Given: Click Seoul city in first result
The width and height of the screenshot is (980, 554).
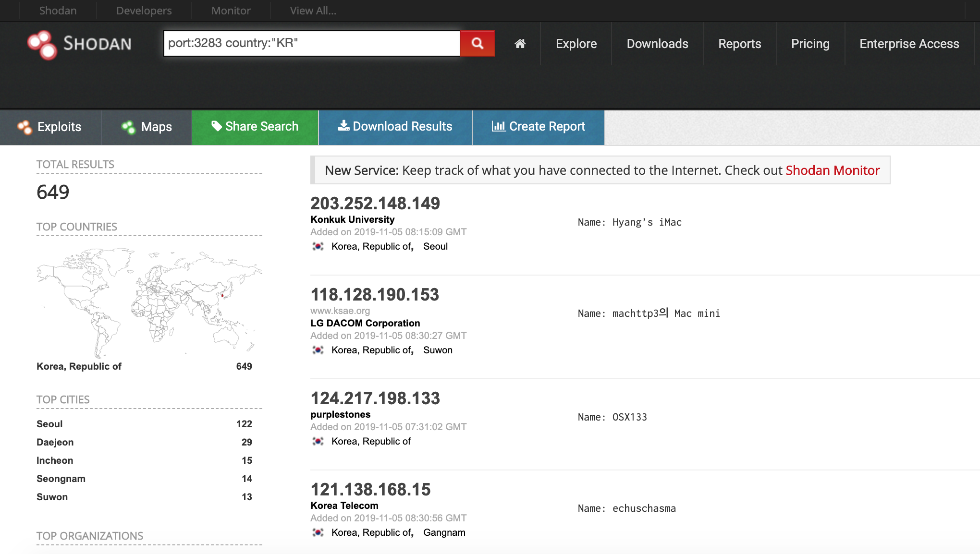Looking at the screenshot, I should click(435, 246).
